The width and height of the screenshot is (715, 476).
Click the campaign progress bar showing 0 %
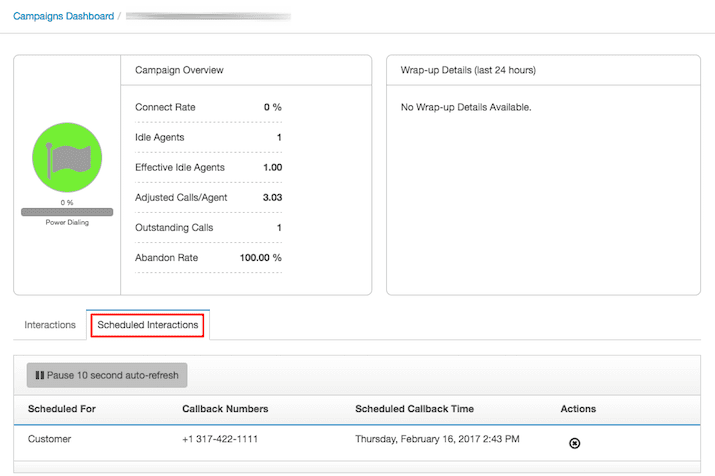[68, 212]
